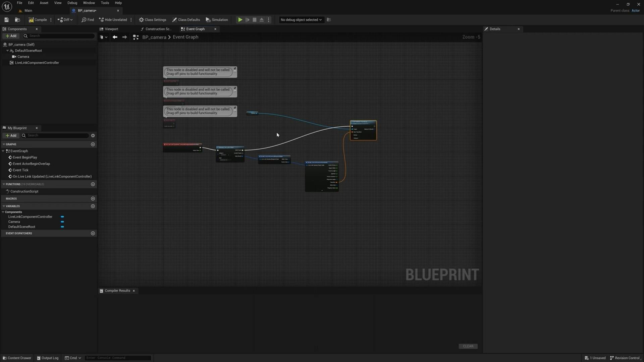Image resolution: width=644 pixels, height=362 pixels.
Task: Open My Blueprint settings gear
Action: 93,135
